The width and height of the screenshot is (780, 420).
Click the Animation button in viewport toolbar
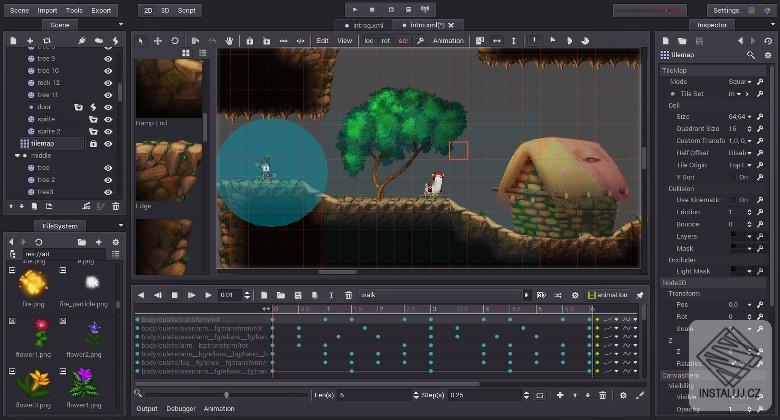pos(448,41)
